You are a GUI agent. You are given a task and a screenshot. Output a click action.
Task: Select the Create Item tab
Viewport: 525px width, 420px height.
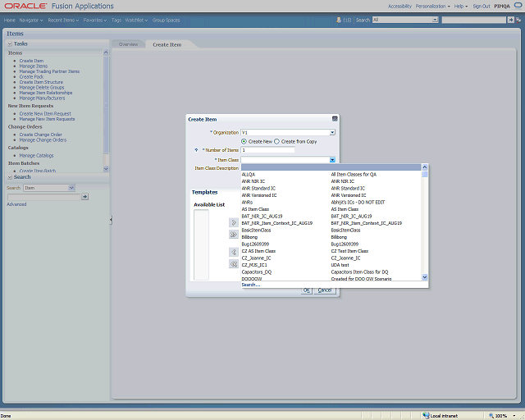[x=167, y=44]
